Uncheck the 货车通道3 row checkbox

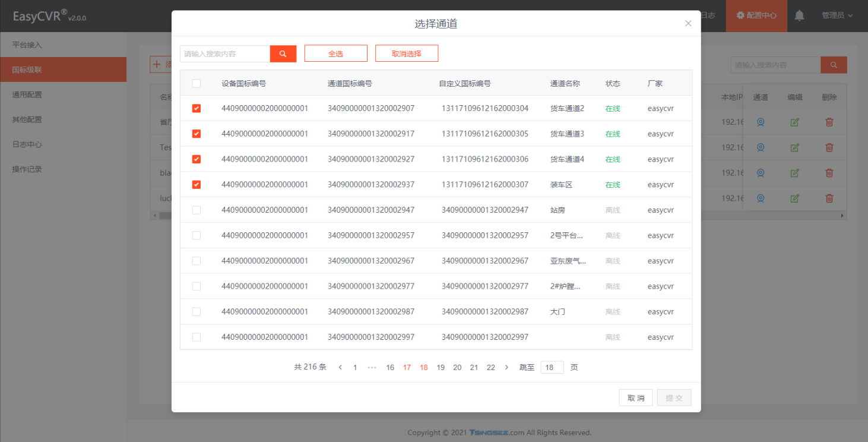click(197, 134)
